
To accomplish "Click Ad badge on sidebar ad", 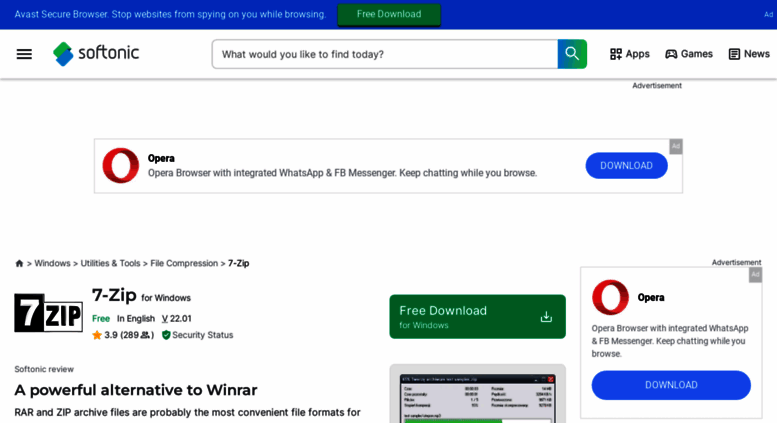I will pos(755,275).
